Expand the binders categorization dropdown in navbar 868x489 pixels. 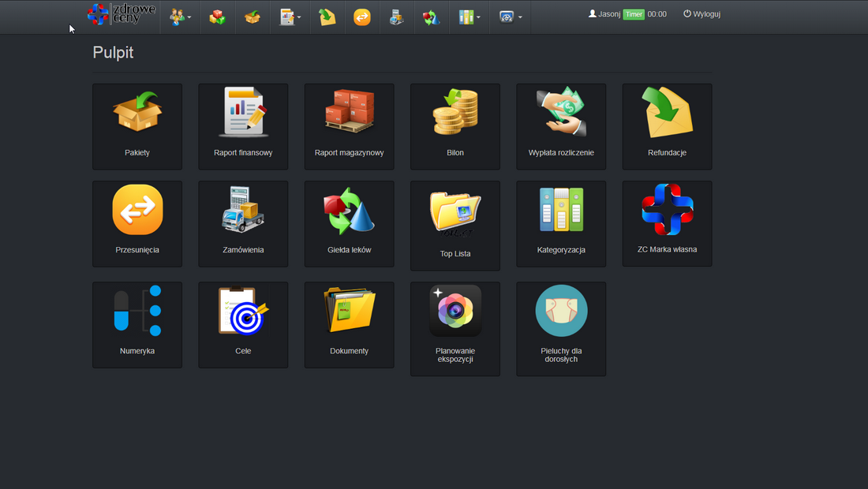(470, 17)
